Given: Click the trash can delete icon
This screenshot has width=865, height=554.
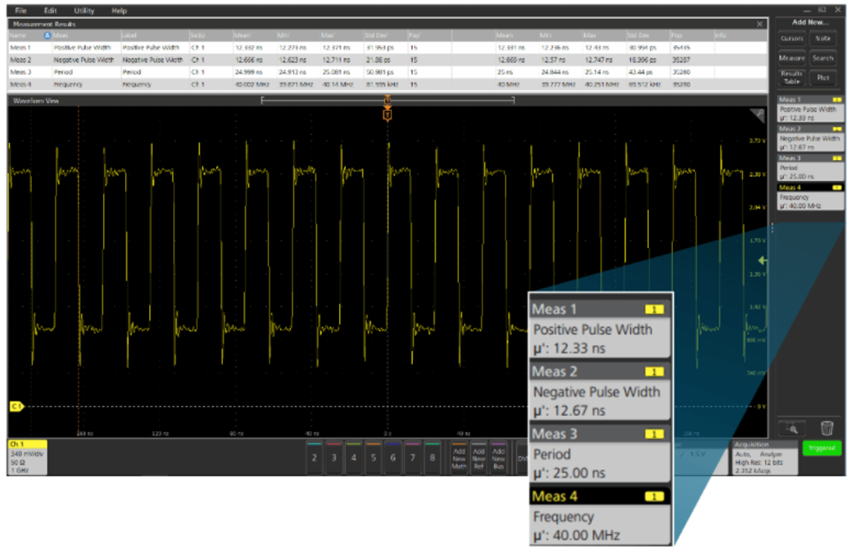Looking at the screenshot, I should [826, 428].
